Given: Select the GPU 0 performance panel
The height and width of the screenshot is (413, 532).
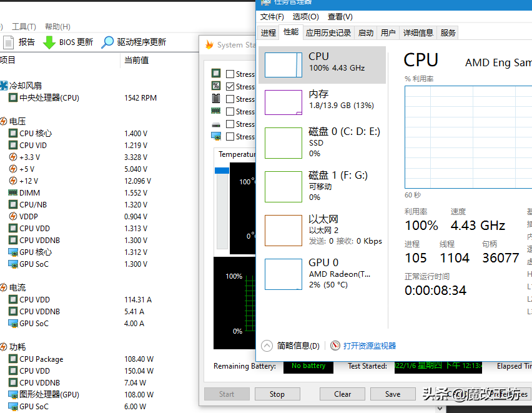Looking at the screenshot, I should [x=322, y=274].
